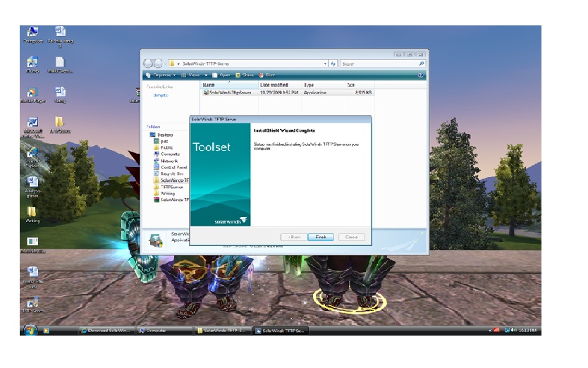Select Public in the Folders tree

tap(163, 147)
